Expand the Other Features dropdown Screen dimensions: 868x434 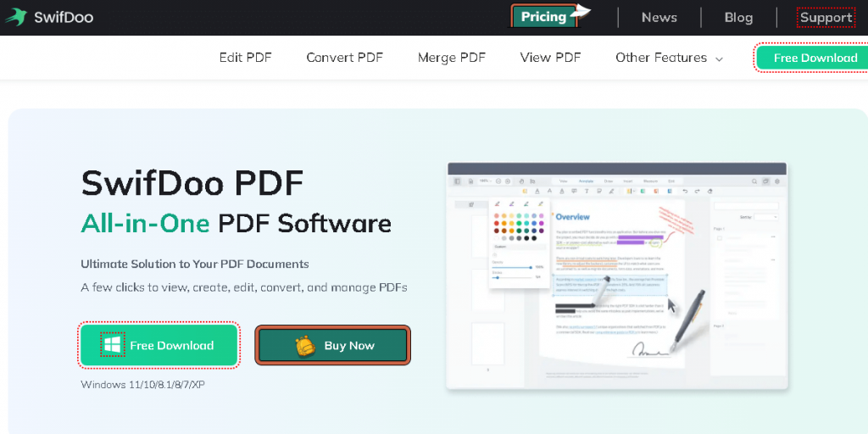click(x=670, y=58)
